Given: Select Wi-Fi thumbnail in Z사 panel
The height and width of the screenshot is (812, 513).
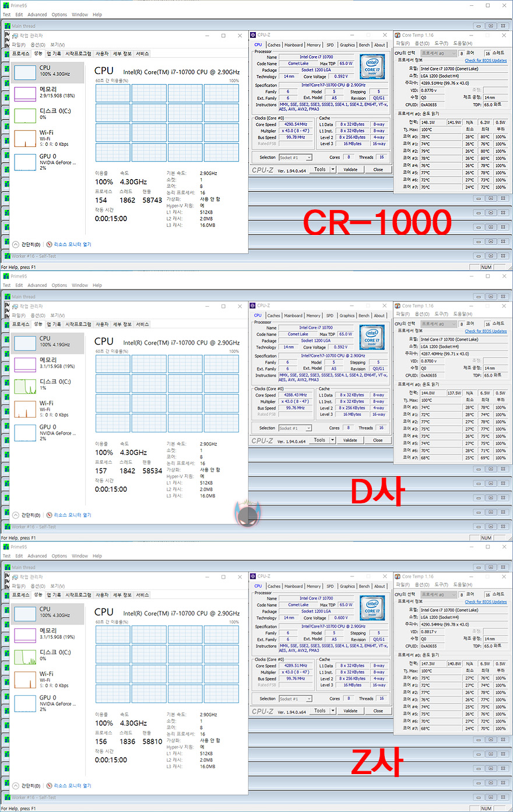Looking at the screenshot, I should (25, 680).
